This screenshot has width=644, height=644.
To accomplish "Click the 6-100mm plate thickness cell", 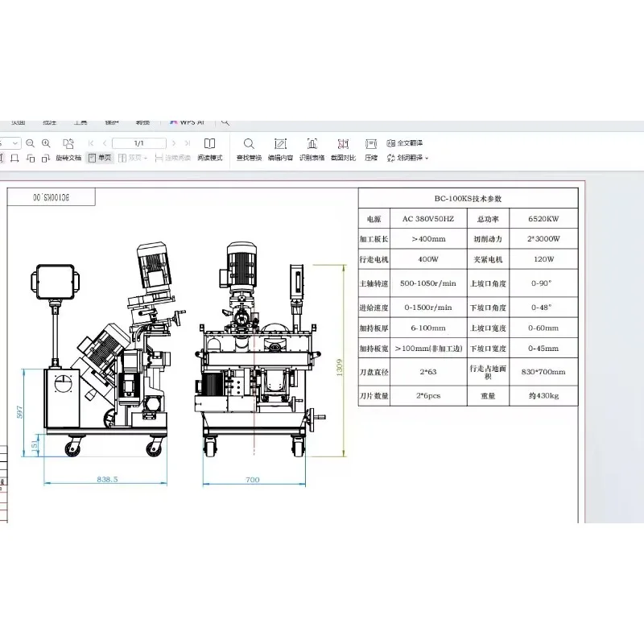I will pyautogui.click(x=428, y=328).
